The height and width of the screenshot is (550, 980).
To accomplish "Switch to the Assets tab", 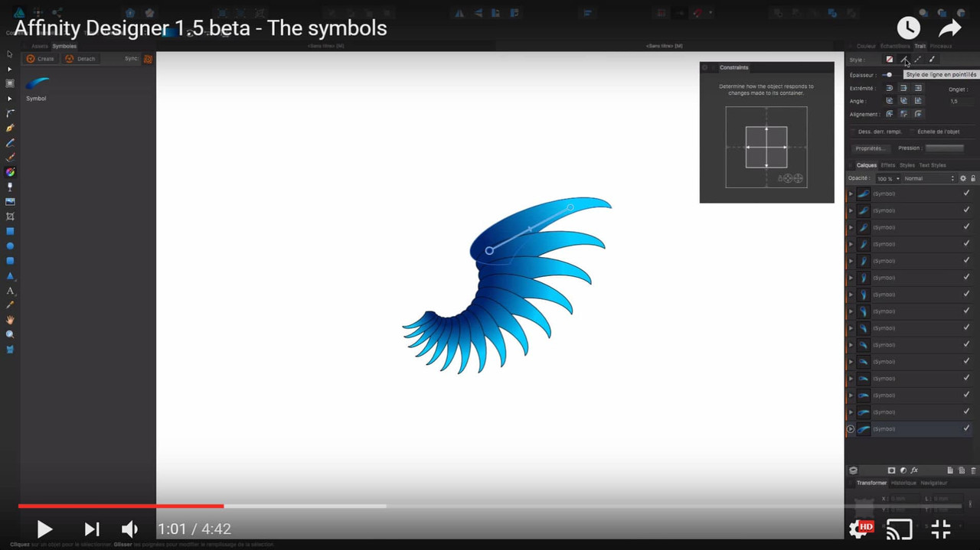I will click(x=40, y=47).
